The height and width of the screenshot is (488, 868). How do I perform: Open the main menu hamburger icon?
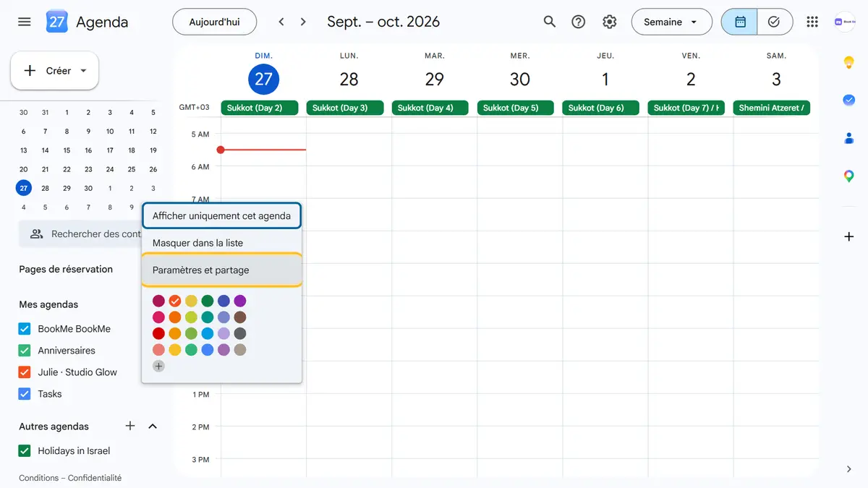pos(25,22)
